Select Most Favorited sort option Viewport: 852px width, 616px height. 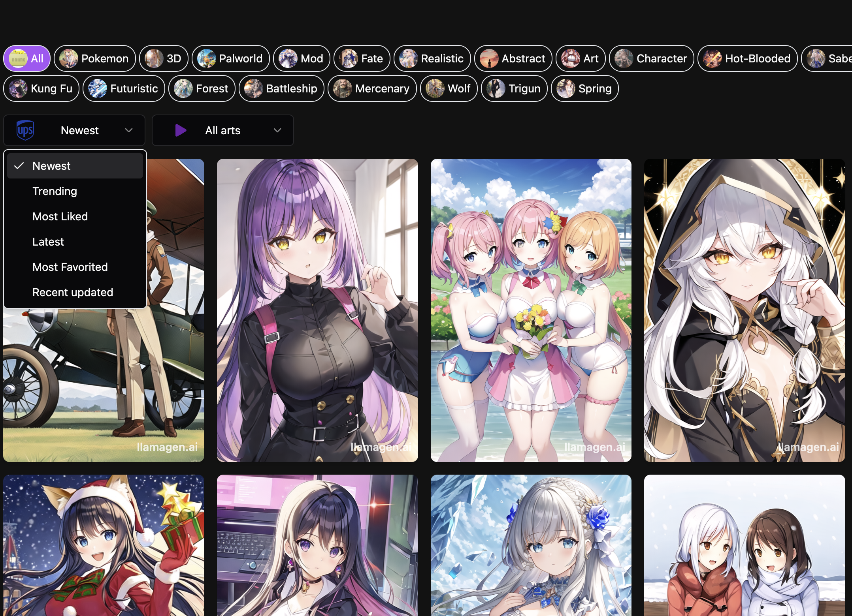point(70,267)
